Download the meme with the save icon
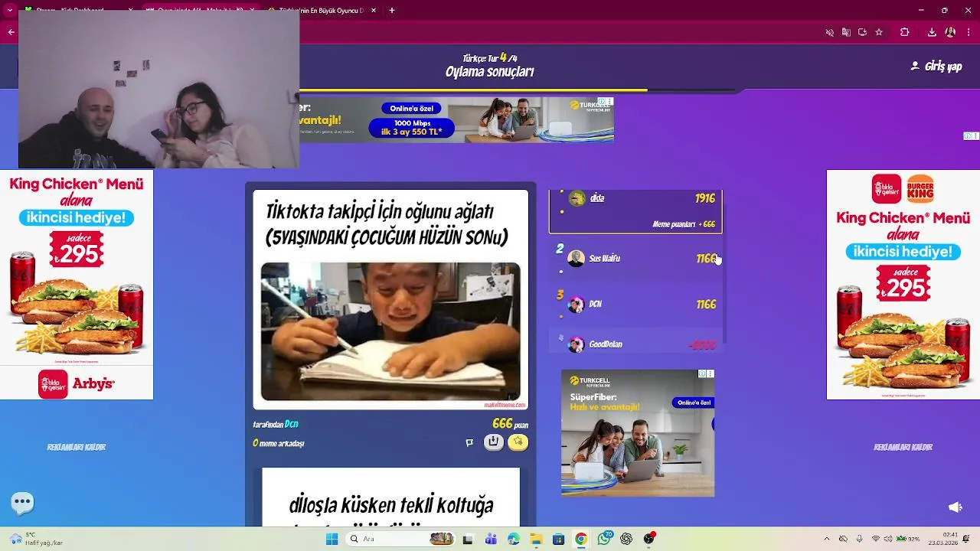The width and height of the screenshot is (980, 551). (x=494, y=442)
